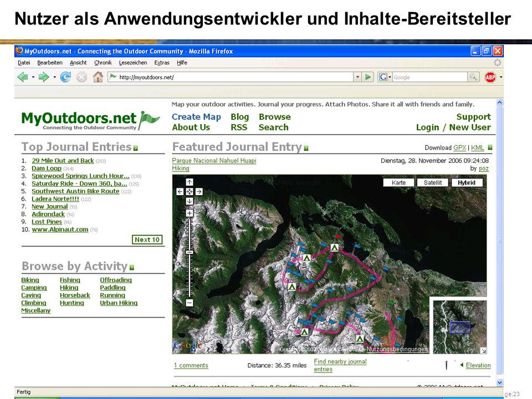Open the Ansicht menu
532x399 pixels.
pos(78,63)
